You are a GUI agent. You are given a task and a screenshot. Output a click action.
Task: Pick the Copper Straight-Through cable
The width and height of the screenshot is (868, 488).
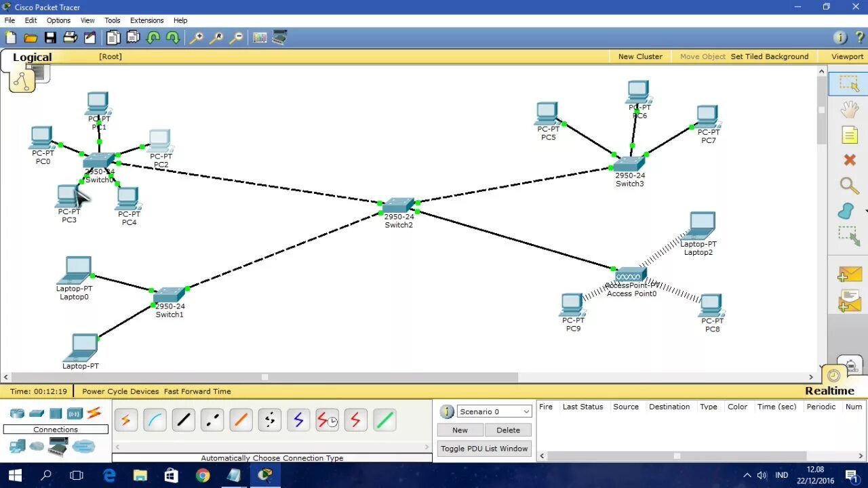pos(183,420)
